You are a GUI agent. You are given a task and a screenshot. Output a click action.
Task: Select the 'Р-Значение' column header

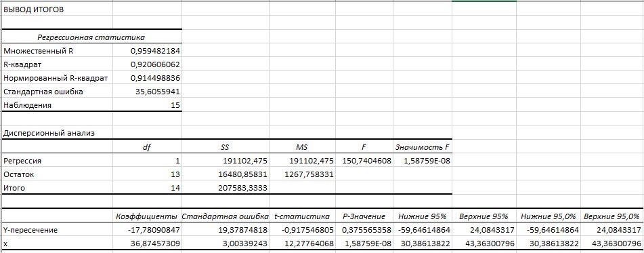tap(364, 216)
